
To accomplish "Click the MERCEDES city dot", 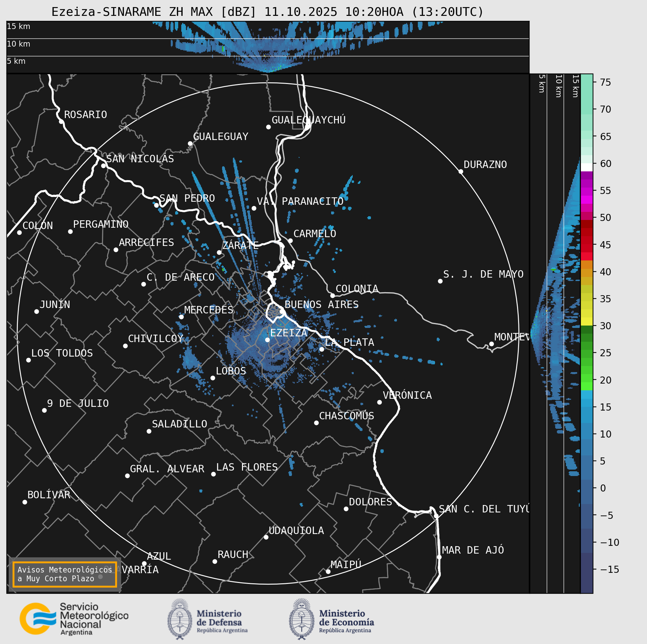I will (181, 317).
